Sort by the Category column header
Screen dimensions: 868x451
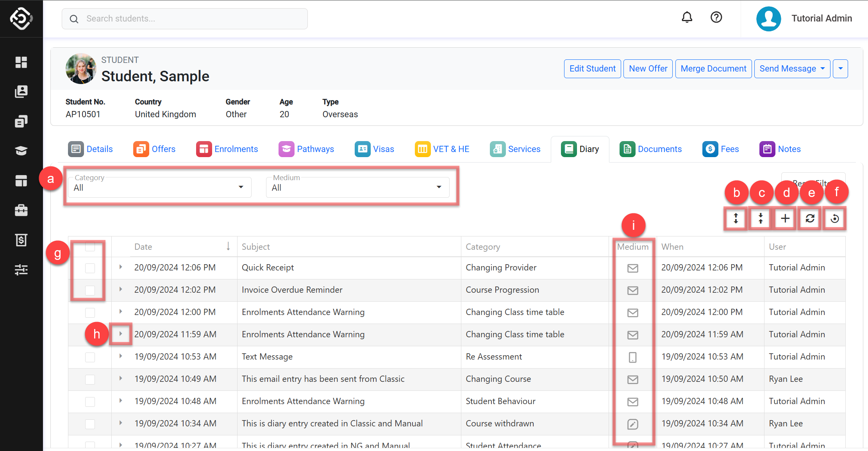(483, 247)
